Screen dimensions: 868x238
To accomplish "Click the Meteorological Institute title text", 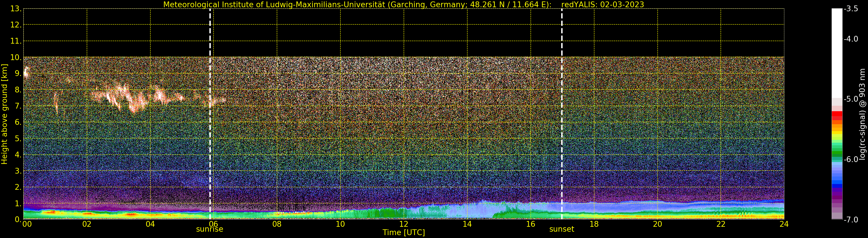I will pos(357,5).
